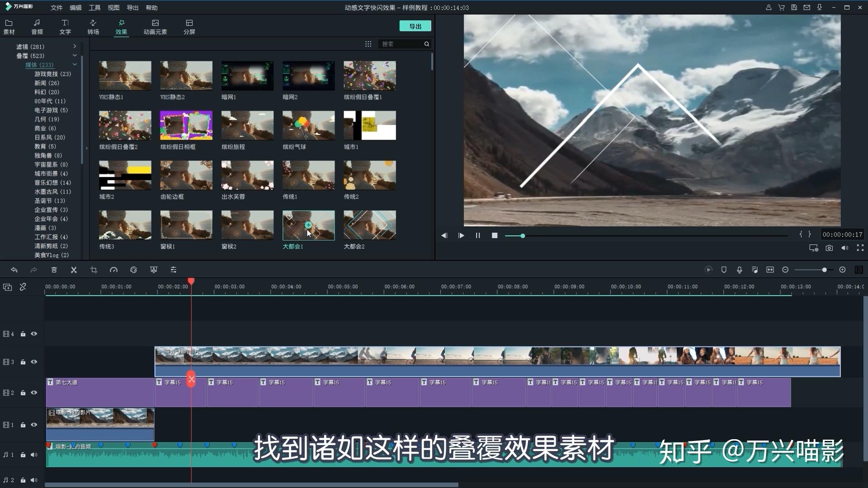Image resolution: width=868 pixels, height=488 pixels.
Task: Click the snapshot camera icon
Action: point(829,248)
